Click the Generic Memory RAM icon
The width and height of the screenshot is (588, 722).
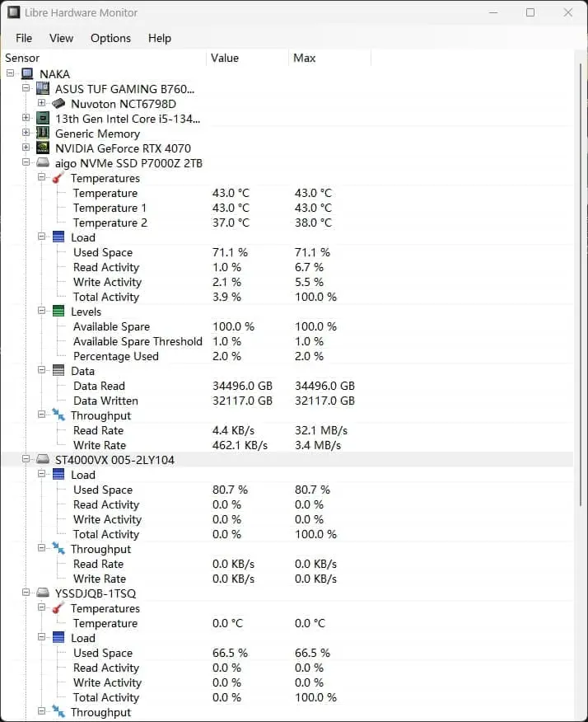coord(43,133)
